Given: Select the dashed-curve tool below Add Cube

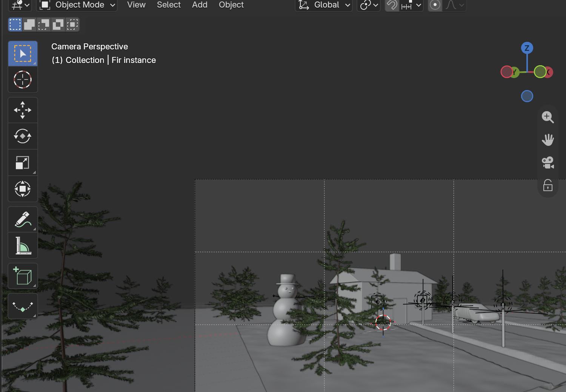Looking at the screenshot, I should click(x=23, y=306).
